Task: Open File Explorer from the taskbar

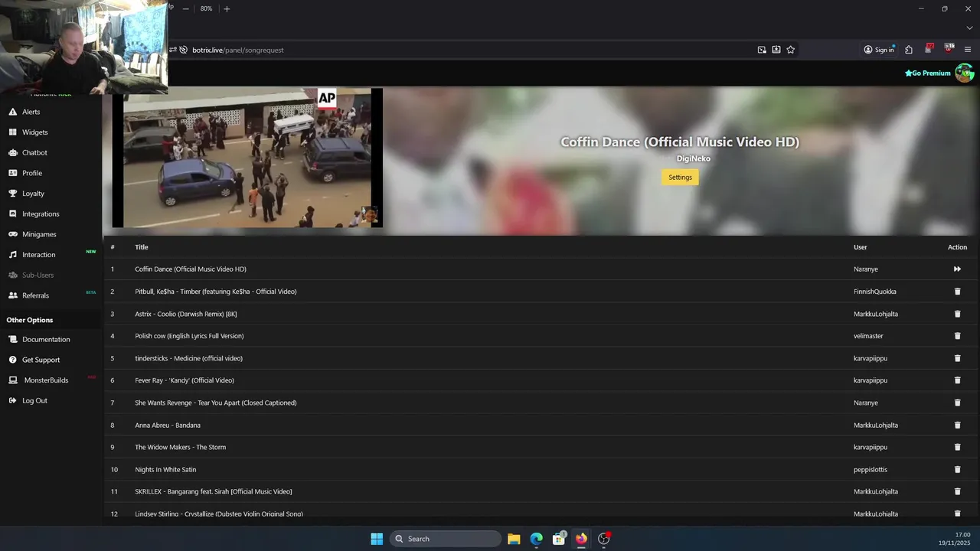Action: pos(514,539)
